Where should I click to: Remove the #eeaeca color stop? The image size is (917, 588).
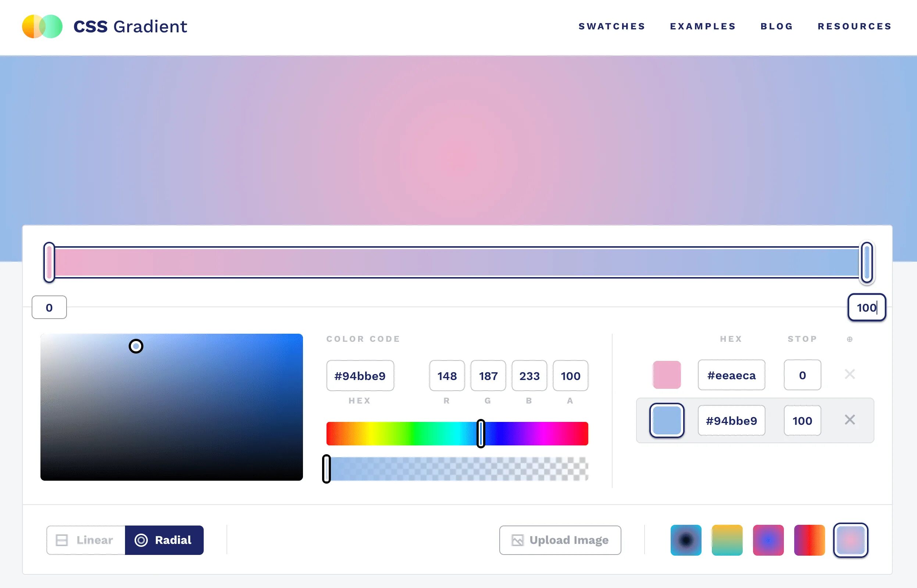(x=849, y=374)
